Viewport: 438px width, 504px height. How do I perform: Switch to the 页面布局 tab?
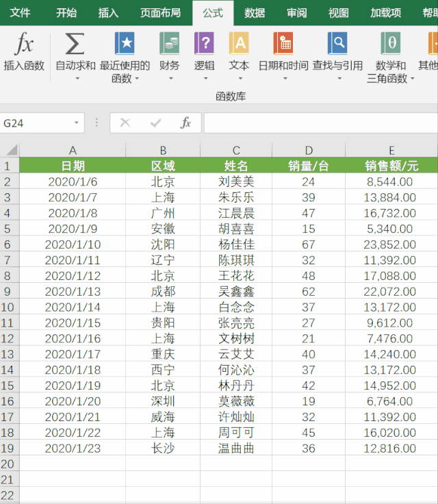(160, 13)
